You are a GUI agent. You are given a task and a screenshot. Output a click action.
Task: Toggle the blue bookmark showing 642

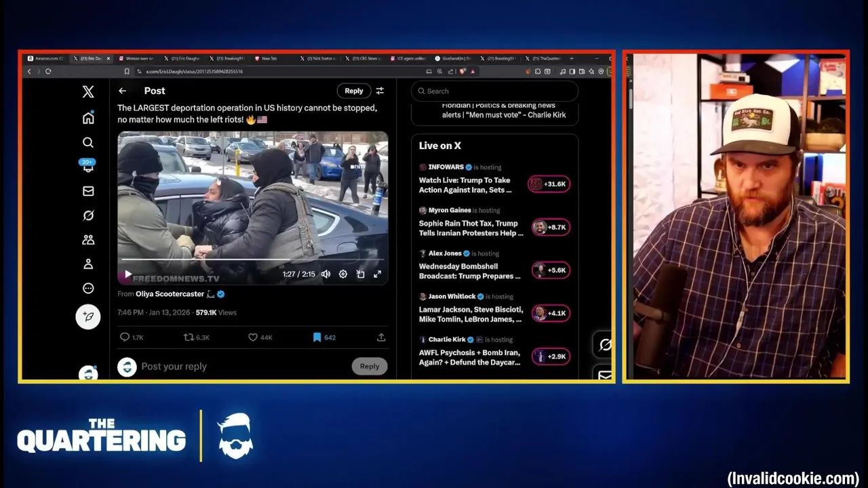click(323, 338)
